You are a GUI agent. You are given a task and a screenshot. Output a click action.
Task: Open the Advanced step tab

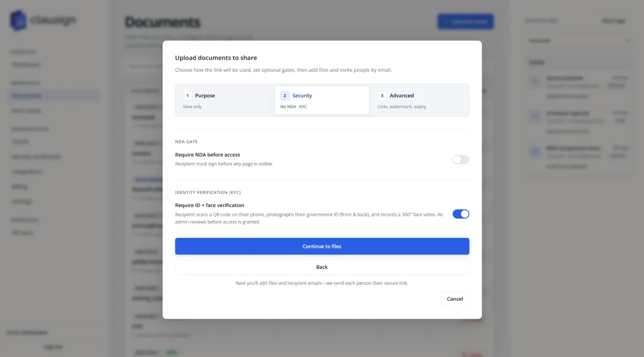point(420,100)
